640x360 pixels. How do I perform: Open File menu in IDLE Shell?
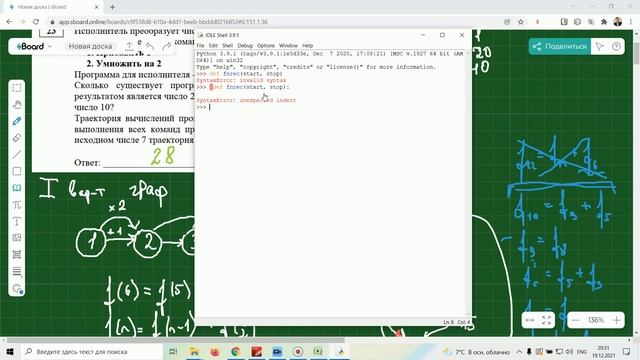[200, 45]
